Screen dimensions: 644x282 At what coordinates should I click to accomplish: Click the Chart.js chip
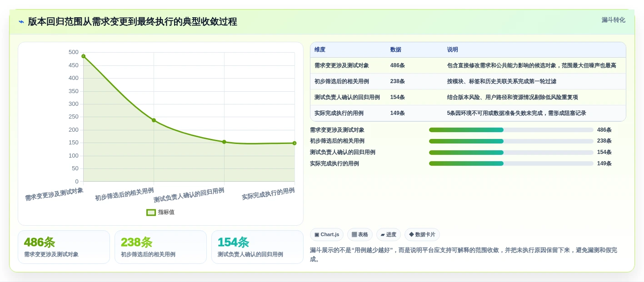327,234
